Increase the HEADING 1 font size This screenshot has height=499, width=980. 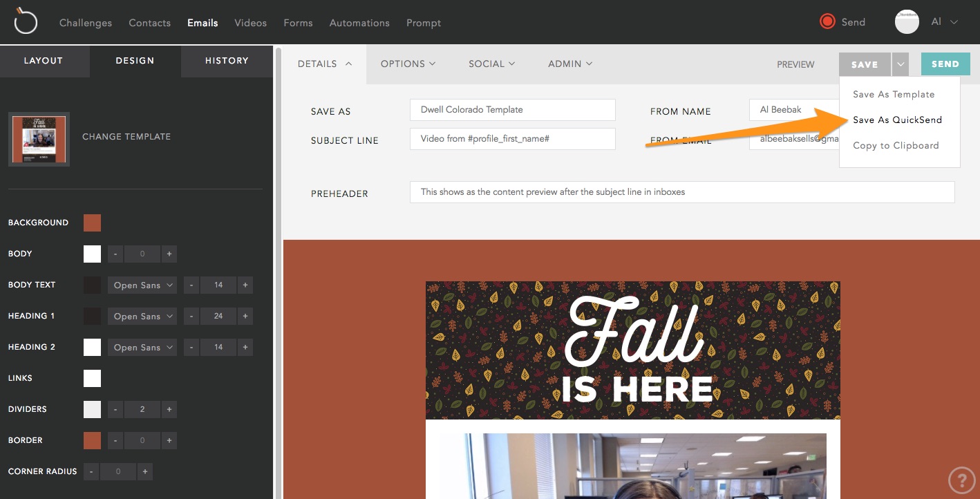(245, 316)
